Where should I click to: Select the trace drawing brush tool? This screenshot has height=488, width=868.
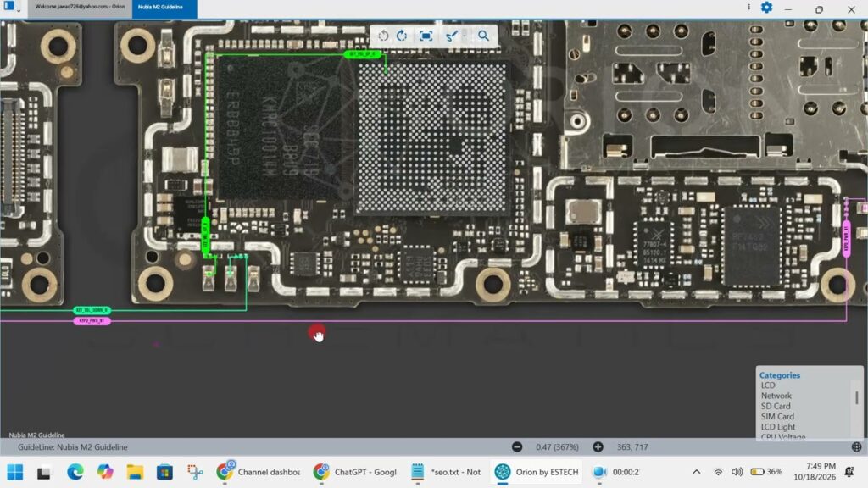(x=452, y=36)
